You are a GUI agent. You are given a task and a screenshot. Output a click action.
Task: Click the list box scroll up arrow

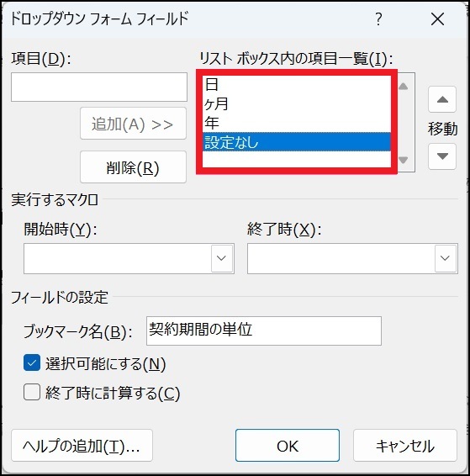(403, 87)
